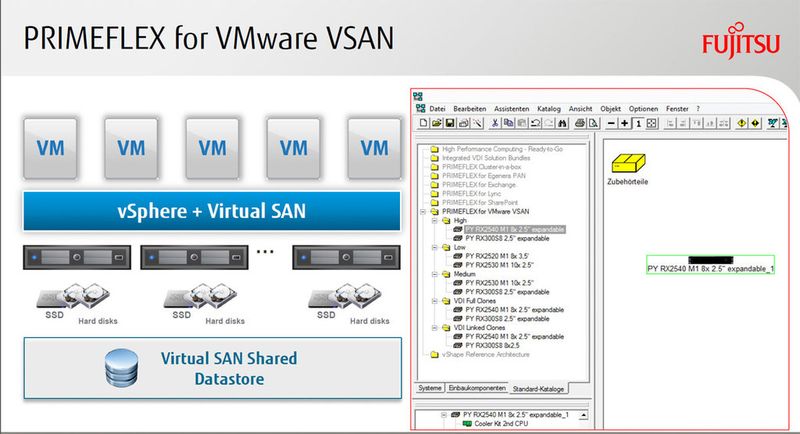Collapse the PRIMEFLEX for VMware VSAN node
Screen dimensions: 800x434
click(423, 212)
